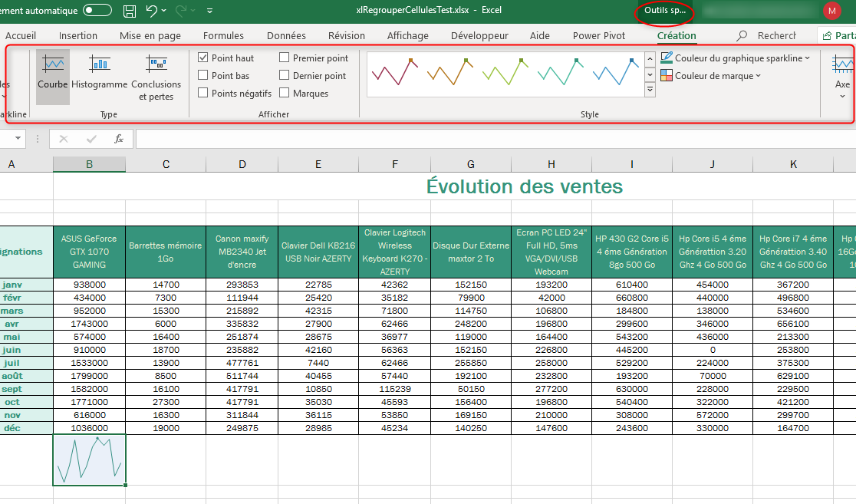Select the cell with value 115239
856x504 pixels.
(395, 389)
